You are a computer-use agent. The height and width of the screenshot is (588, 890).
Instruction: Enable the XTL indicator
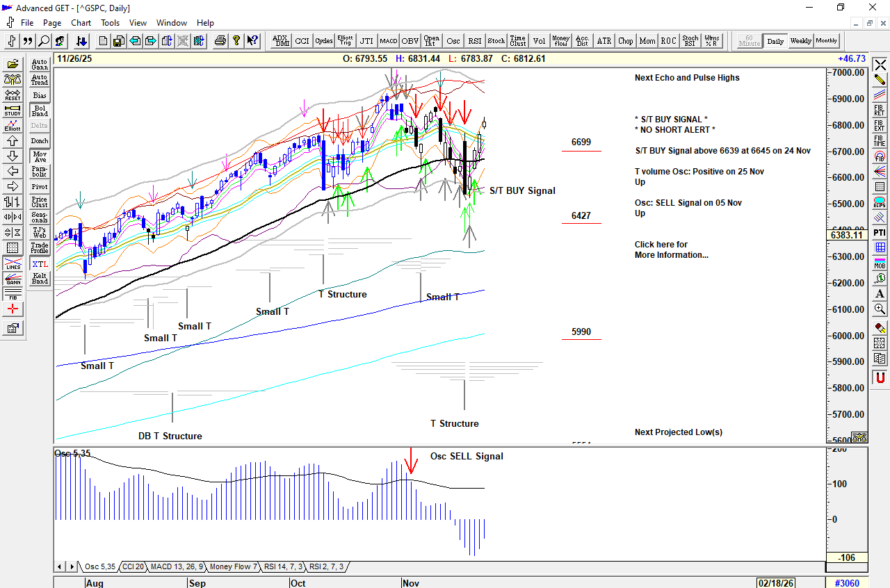[40, 264]
